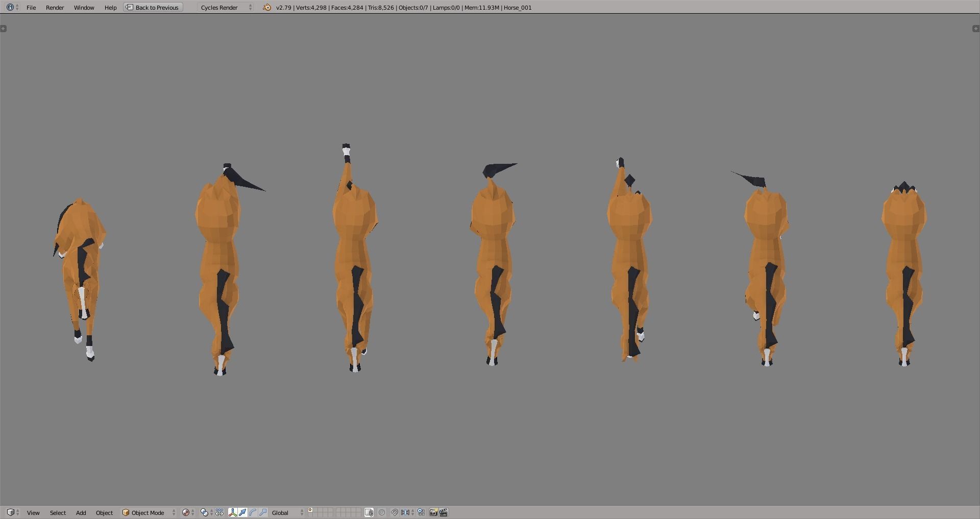Select the first scene layer button
The width and height of the screenshot is (980, 519).
pos(310,510)
